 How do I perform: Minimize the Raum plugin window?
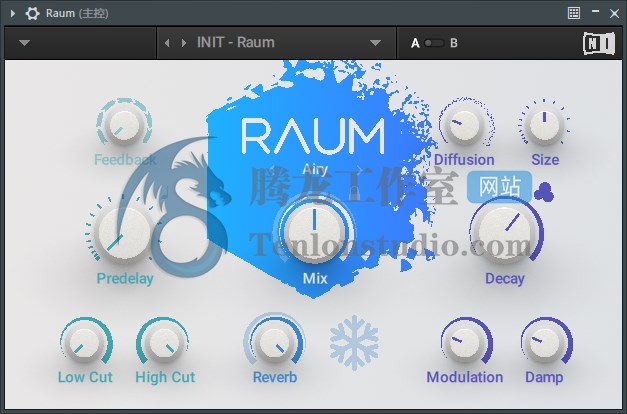coord(595,11)
